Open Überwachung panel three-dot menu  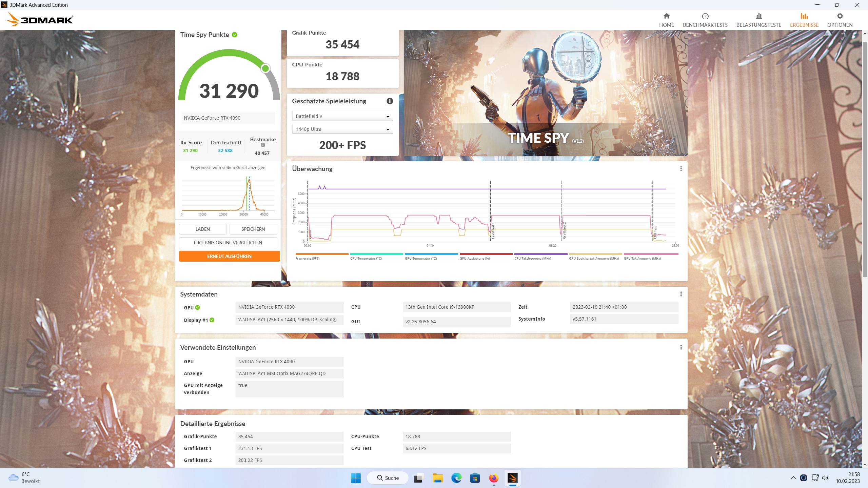(681, 169)
